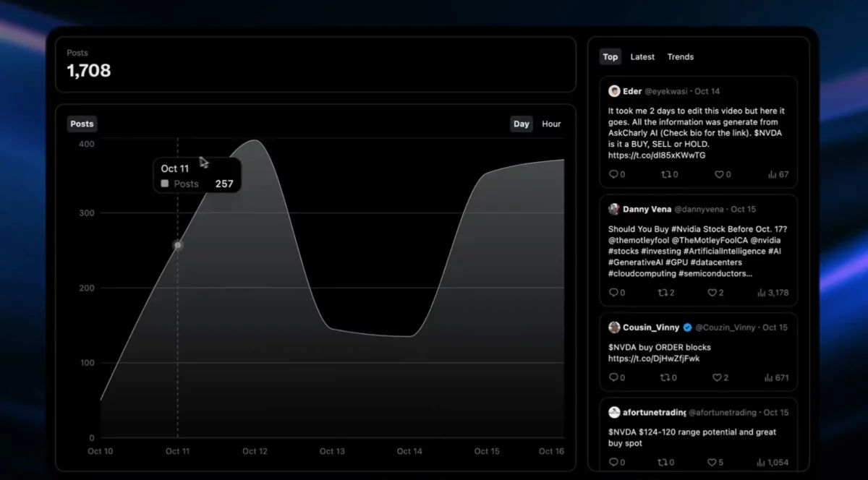The width and height of the screenshot is (868, 480).
Task: Click retweet icon on Cousin_Vinny's post
Action: pyautogui.click(x=665, y=377)
